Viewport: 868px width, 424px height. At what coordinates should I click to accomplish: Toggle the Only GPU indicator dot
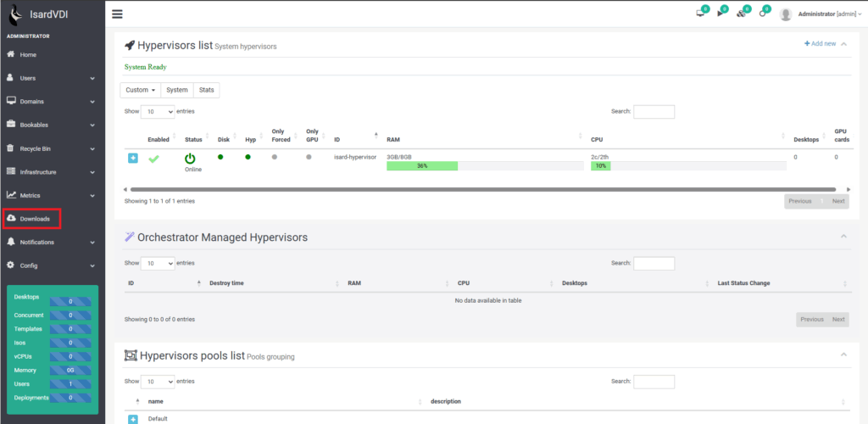[x=309, y=157]
